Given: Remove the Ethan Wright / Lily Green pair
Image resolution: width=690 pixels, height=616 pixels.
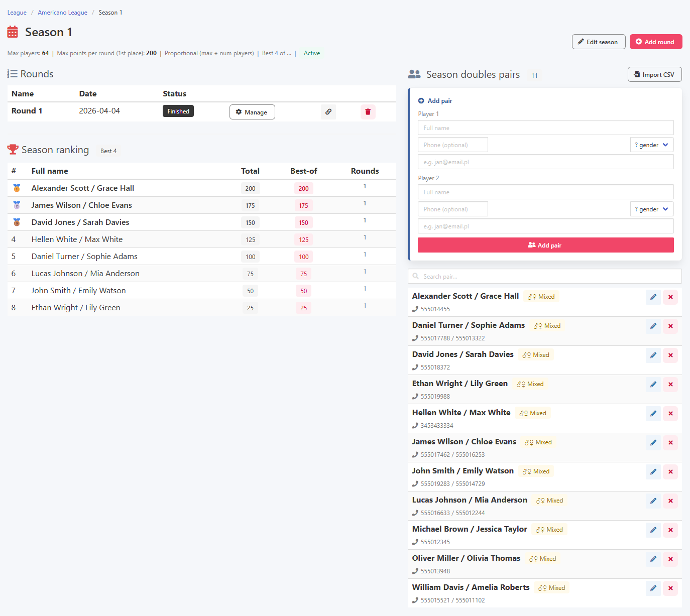Looking at the screenshot, I should pos(670,385).
